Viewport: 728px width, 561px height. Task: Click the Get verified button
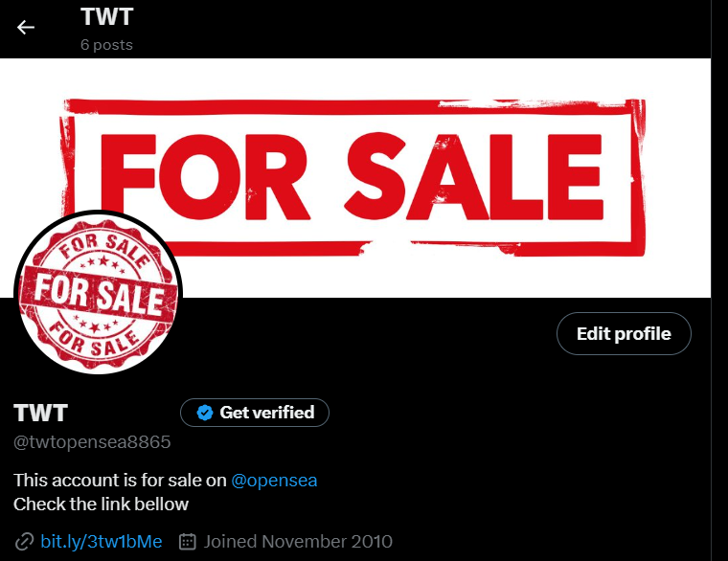pyautogui.click(x=255, y=413)
